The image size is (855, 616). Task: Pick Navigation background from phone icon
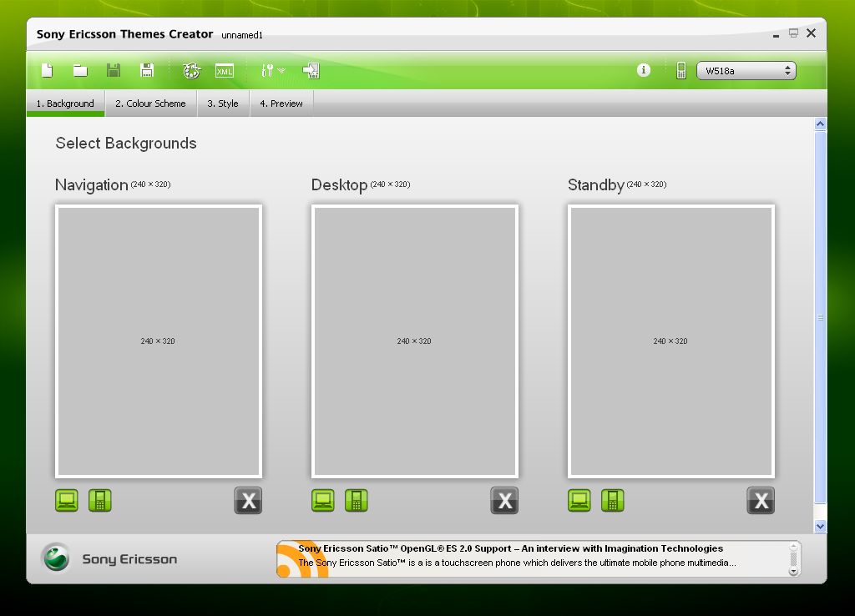[x=100, y=501]
